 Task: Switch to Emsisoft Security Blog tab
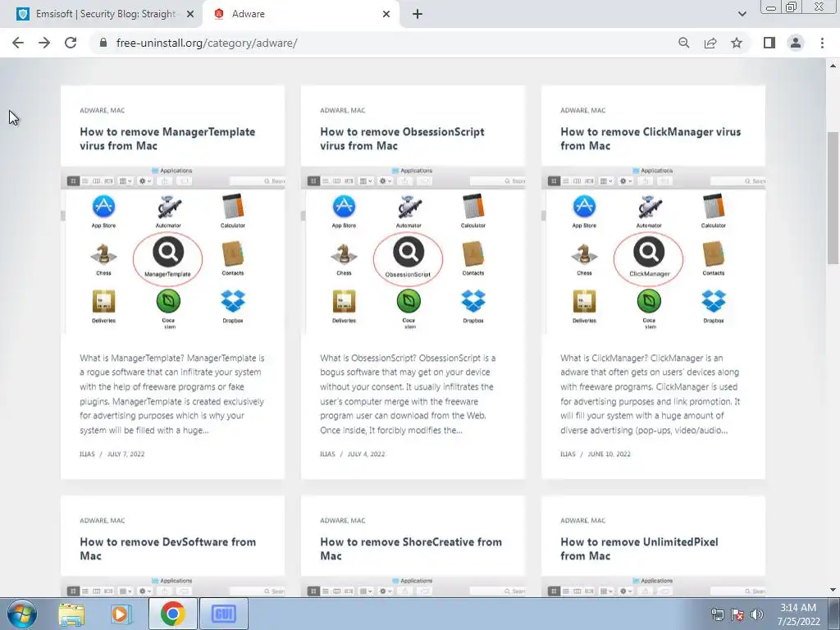(x=105, y=14)
